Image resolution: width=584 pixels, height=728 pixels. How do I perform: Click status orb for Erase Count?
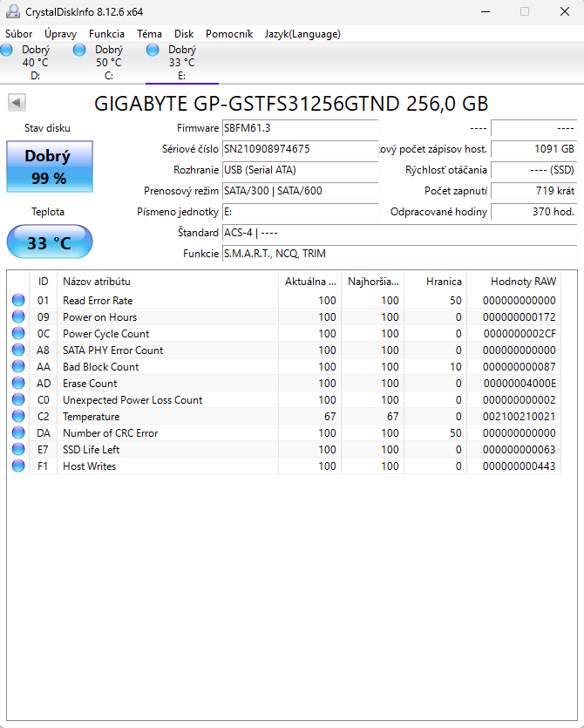pos(18,384)
